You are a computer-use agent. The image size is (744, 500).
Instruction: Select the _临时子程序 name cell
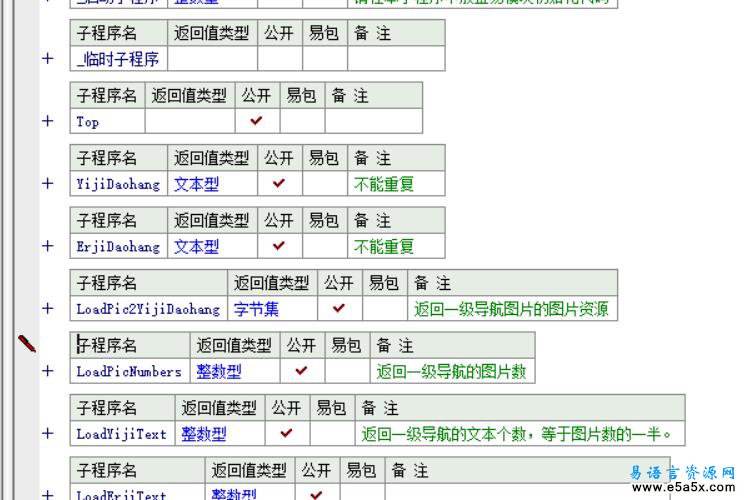coord(118,58)
